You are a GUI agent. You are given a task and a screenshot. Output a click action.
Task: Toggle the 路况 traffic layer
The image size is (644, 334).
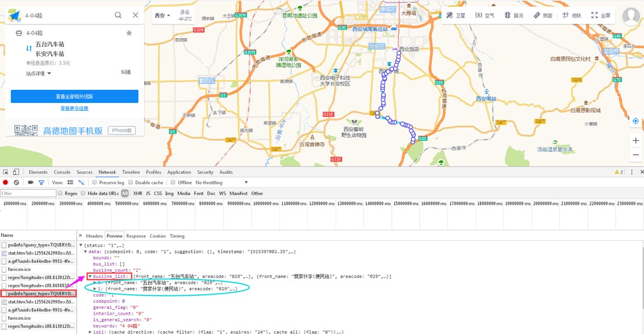click(x=514, y=15)
